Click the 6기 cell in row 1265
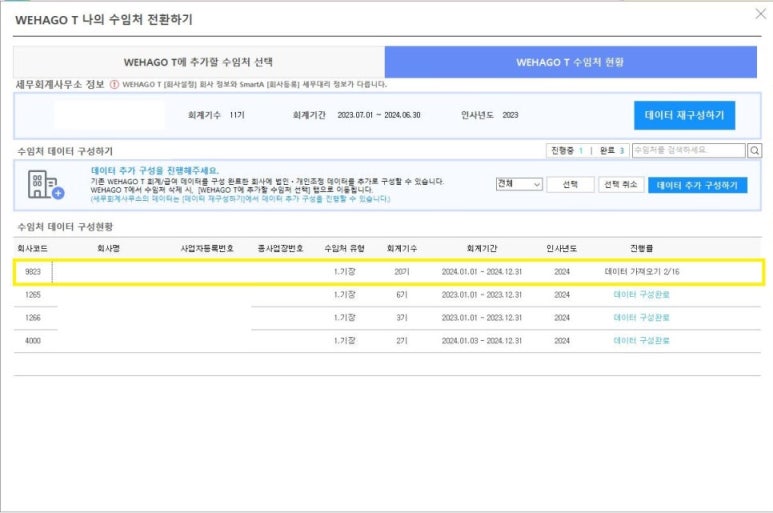773x513 pixels. (x=402, y=295)
